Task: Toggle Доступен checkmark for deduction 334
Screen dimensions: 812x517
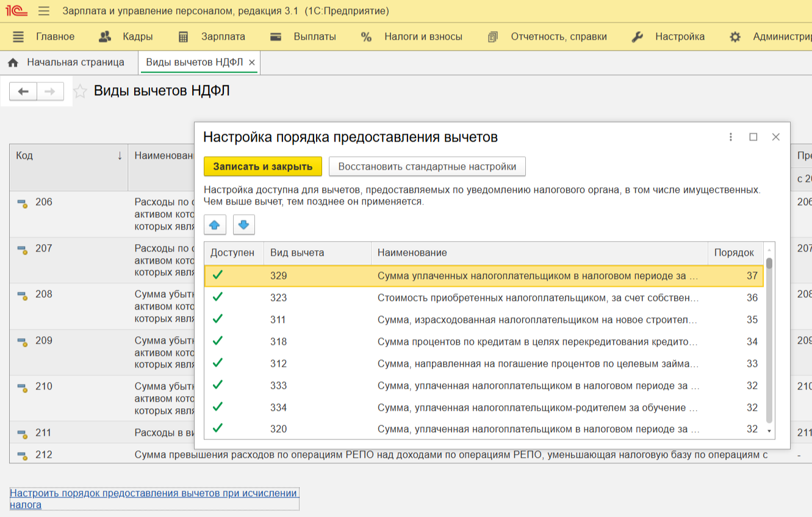Action: point(217,407)
